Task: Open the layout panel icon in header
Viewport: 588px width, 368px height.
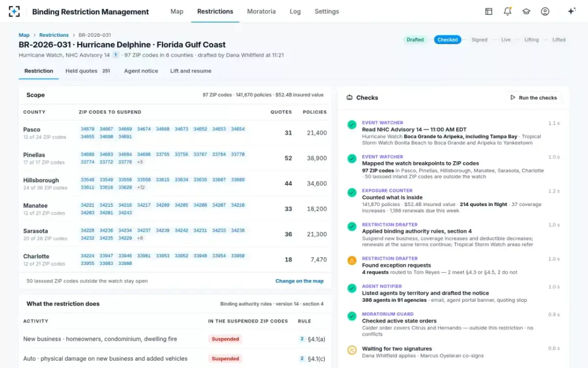Action: (489, 11)
